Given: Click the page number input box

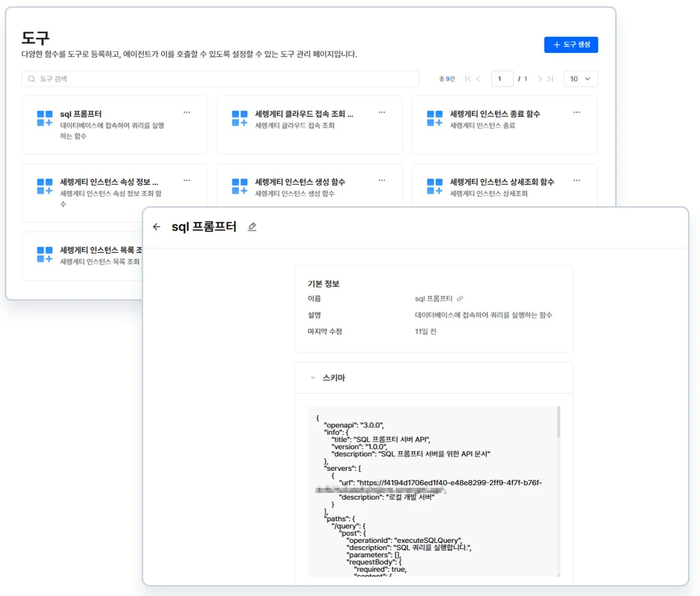Looking at the screenshot, I should [502, 79].
